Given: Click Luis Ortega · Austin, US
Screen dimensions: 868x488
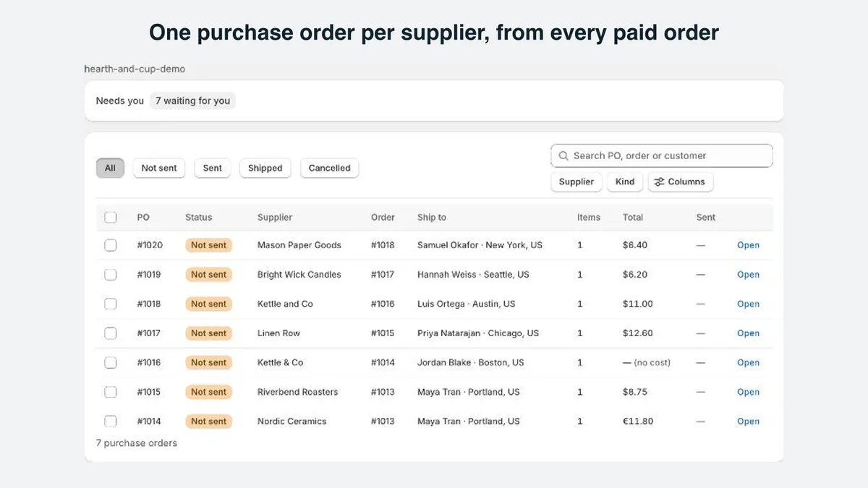Looking at the screenshot, I should point(467,304).
